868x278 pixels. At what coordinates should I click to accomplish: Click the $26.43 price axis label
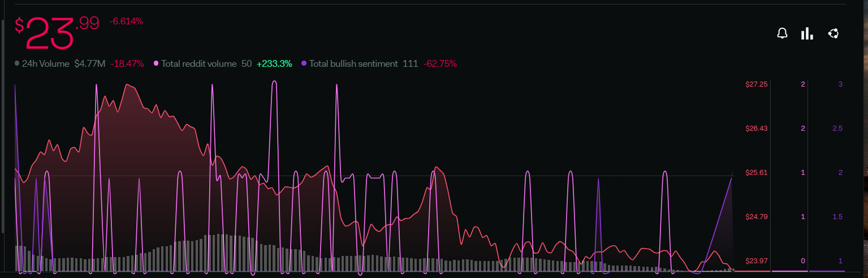tap(757, 129)
